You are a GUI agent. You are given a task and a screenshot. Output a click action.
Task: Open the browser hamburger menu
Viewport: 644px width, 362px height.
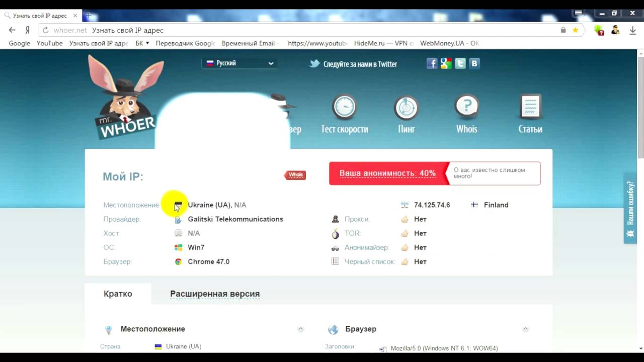pyautogui.click(x=579, y=13)
